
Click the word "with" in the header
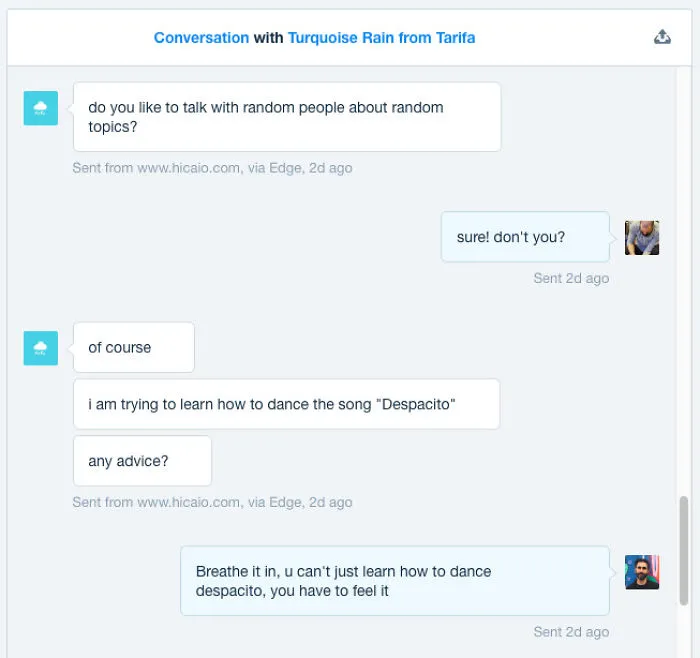268,38
